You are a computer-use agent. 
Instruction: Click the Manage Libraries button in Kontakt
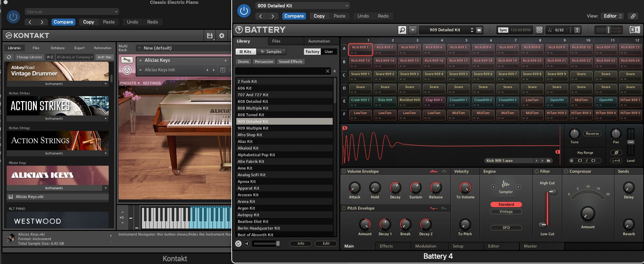pos(29,57)
